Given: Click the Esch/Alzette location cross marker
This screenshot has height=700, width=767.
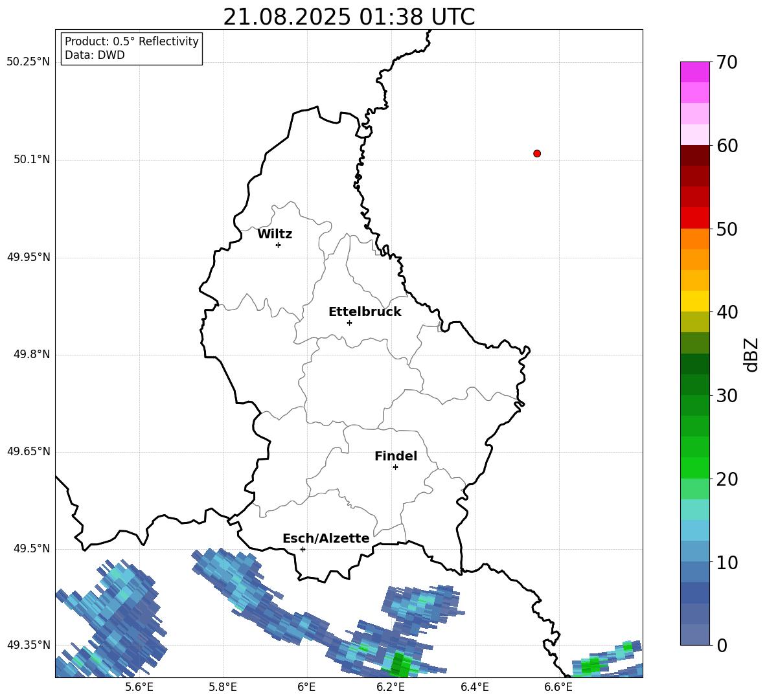Looking at the screenshot, I should pos(303,549).
